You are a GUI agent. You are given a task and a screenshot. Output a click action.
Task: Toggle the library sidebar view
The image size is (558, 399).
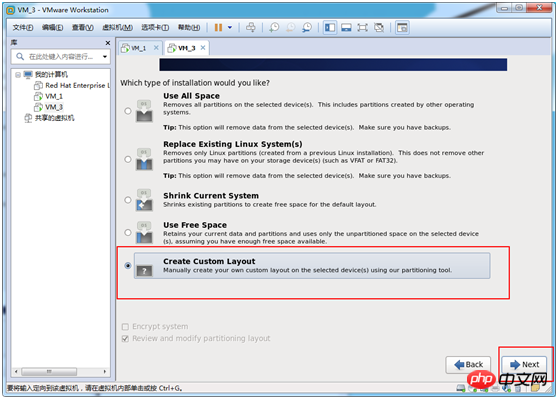pos(330,27)
